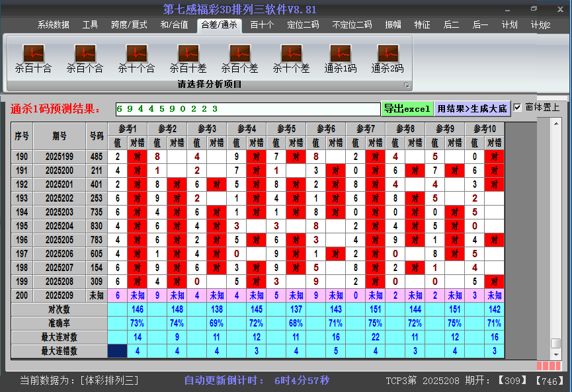Open the 杀百十合 analysis icon
Screen dimensions: 572x392
coord(34,58)
